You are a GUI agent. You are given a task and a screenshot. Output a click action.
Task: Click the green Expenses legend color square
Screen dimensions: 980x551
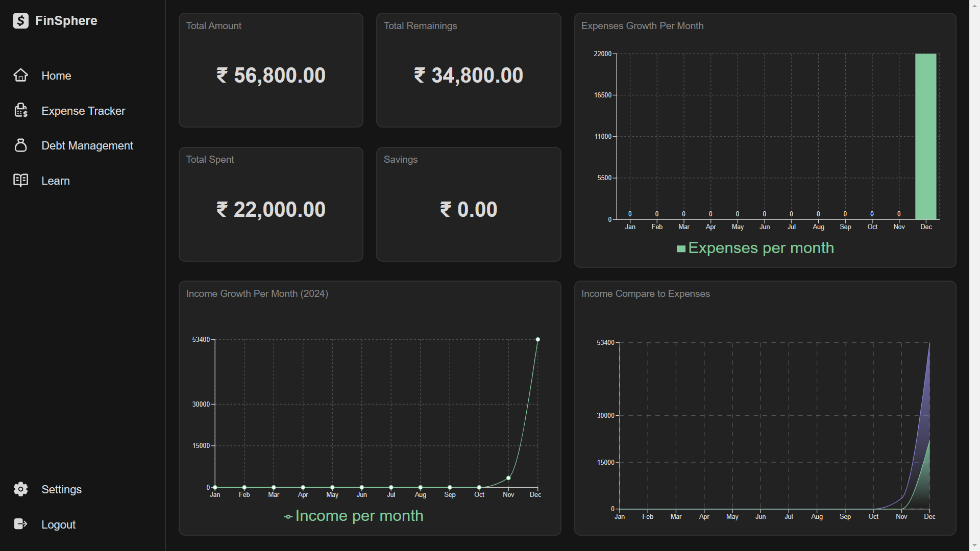click(681, 249)
